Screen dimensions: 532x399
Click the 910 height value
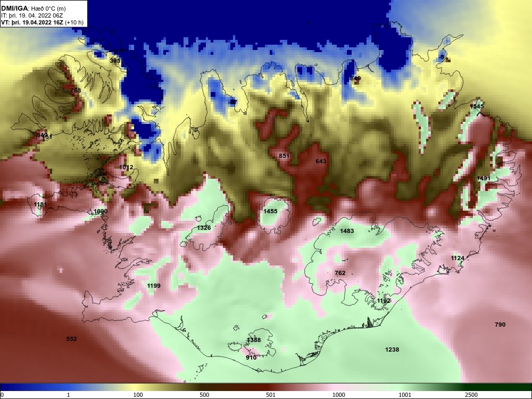(x=251, y=358)
